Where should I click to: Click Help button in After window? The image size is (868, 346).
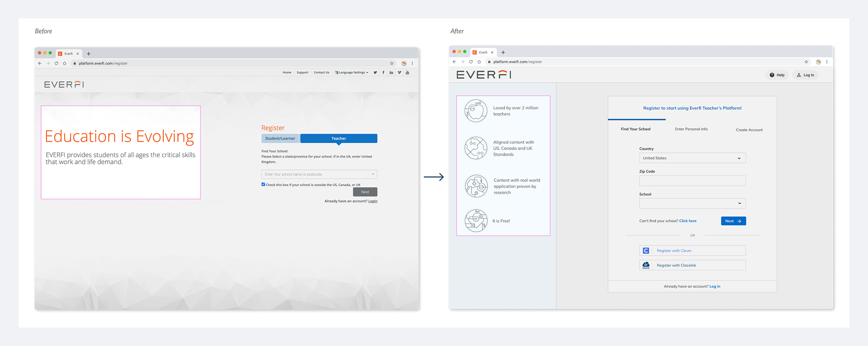pos(777,75)
